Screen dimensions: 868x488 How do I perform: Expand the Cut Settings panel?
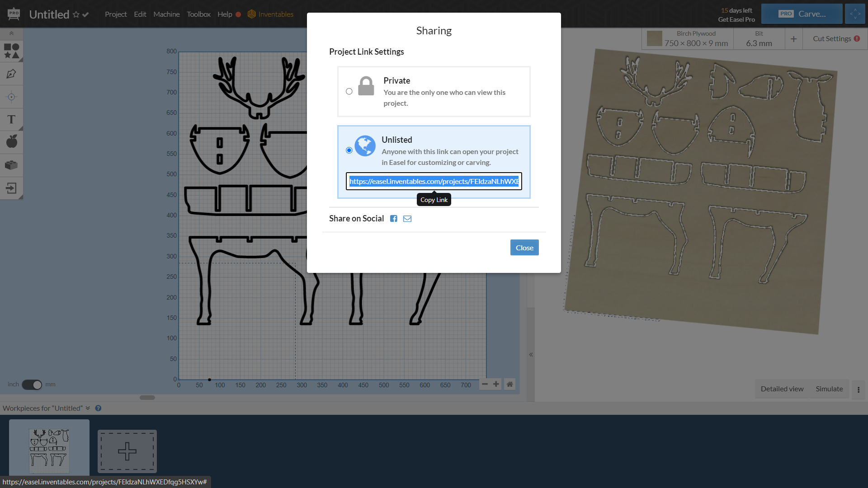point(833,38)
